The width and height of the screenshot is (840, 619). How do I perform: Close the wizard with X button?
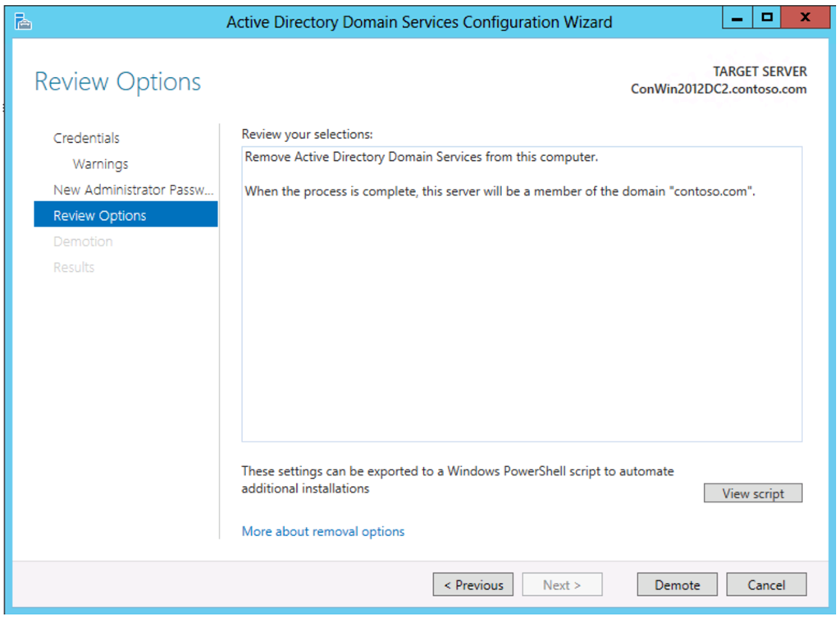806,18
